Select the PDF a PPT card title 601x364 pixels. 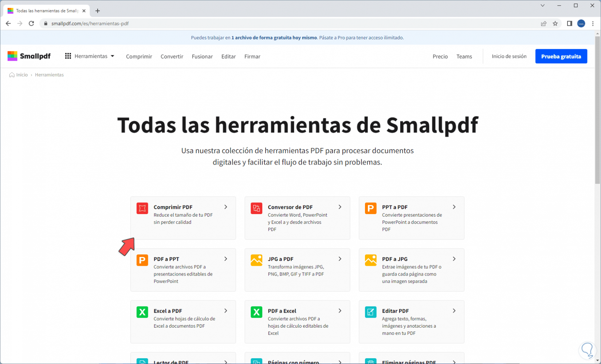pos(166,259)
